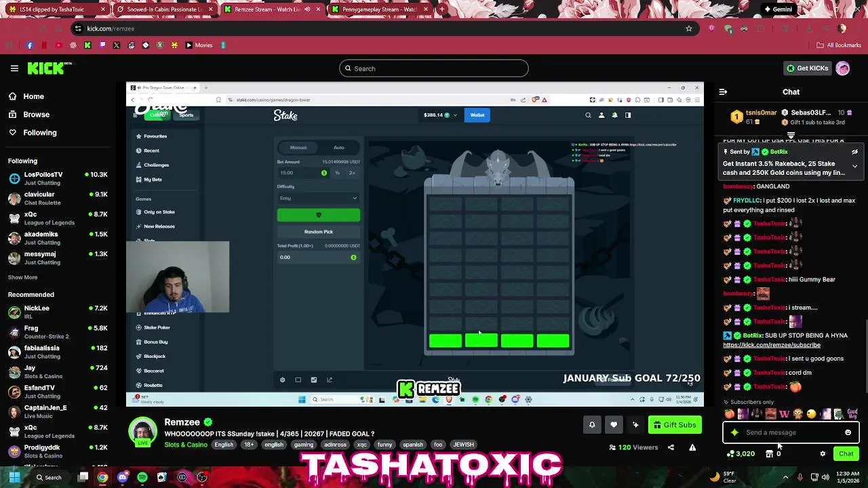Open the Movies bookmark
Viewport: 868px width, 488px height.
[x=199, y=45]
